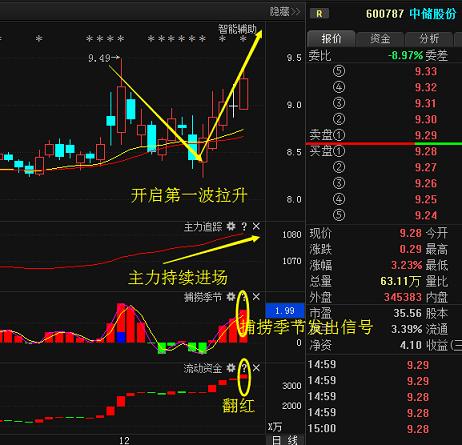Viewport: 462px width, 445px height.
Task: Click the red-green 委比 ratio bar
Action: click(x=384, y=143)
